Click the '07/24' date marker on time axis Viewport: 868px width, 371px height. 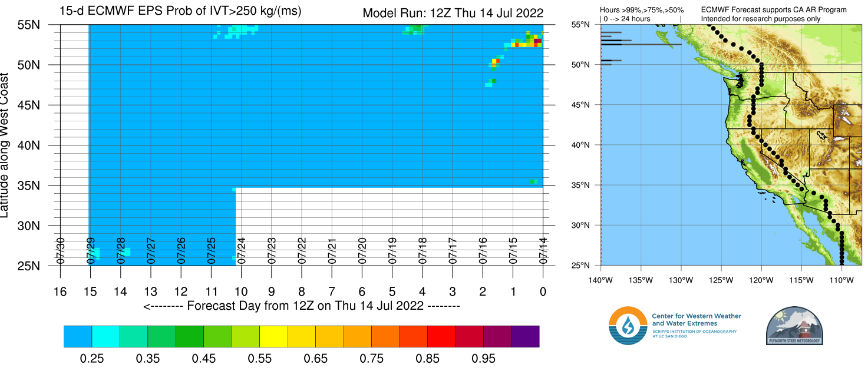[x=241, y=250]
